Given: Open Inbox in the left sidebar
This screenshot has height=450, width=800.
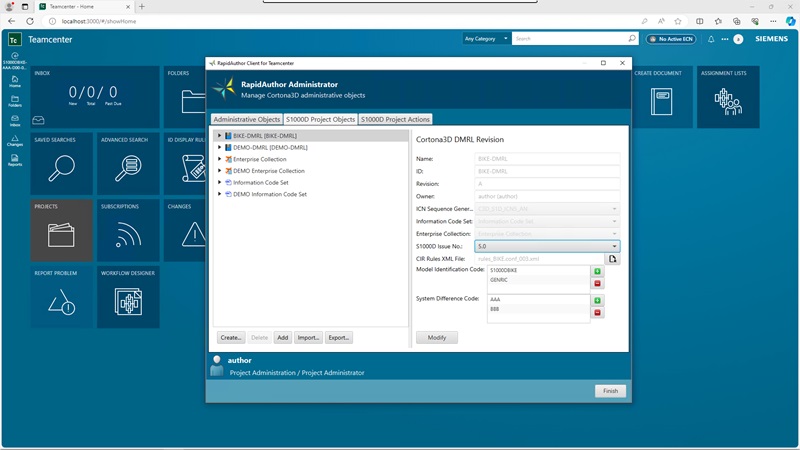Looking at the screenshot, I should pos(15,120).
